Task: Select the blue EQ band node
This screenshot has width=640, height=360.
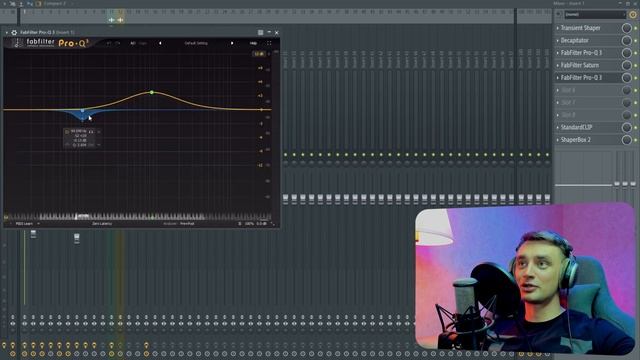Action: [x=82, y=111]
